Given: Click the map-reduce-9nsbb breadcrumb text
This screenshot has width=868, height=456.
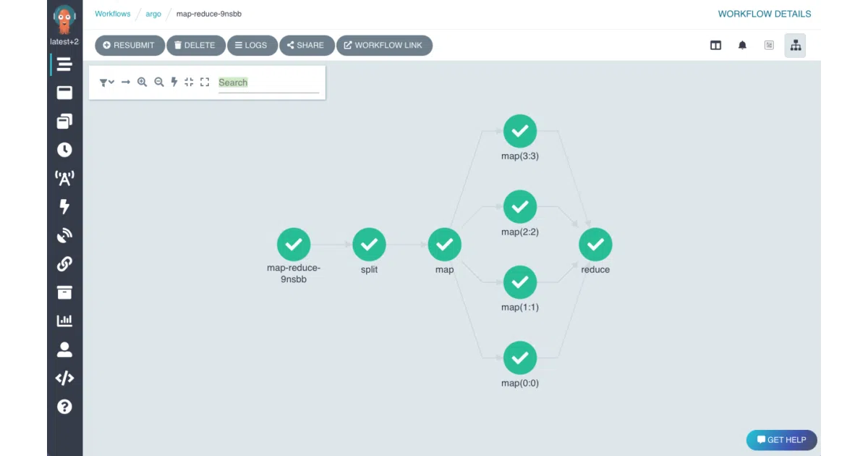Looking at the screenshot, I should click(209, 14).
